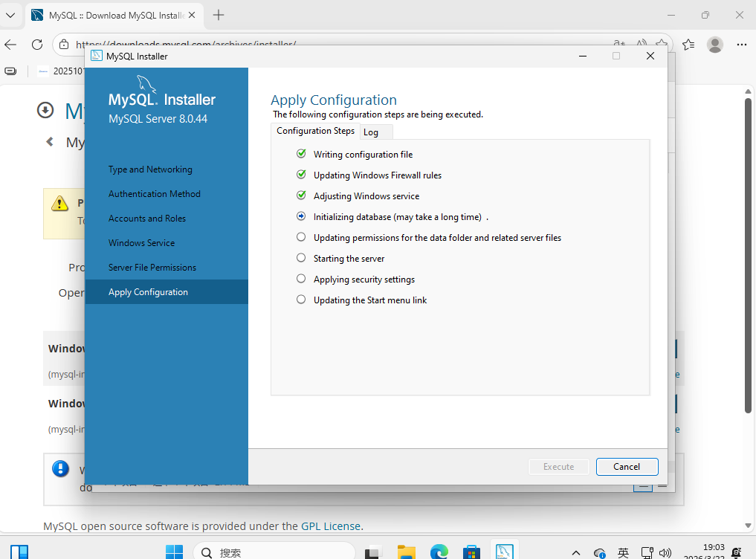Click the yellow warning icon on webpage
Screen dimensions: 756x559
59,203
